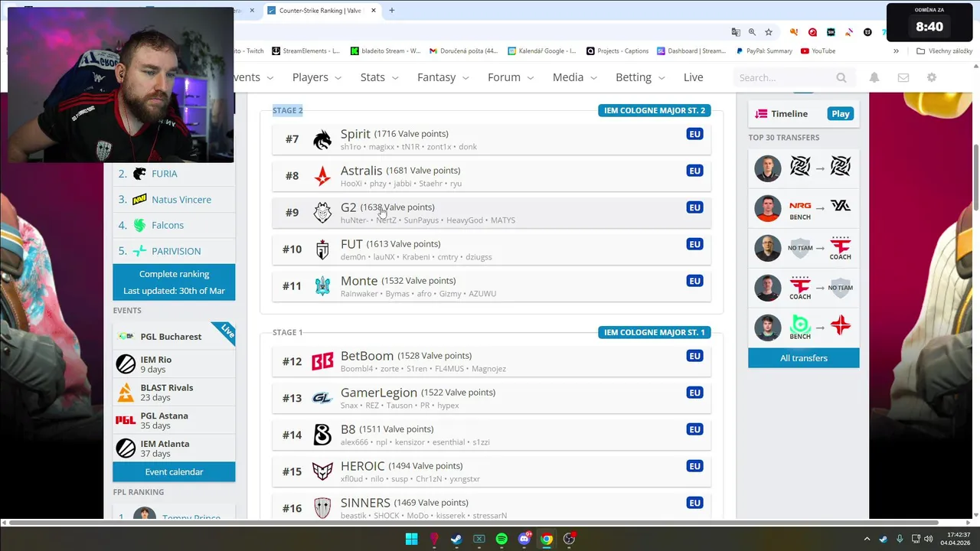
Task: Open the StreamElements bookmark
Action: pos(306,51)
